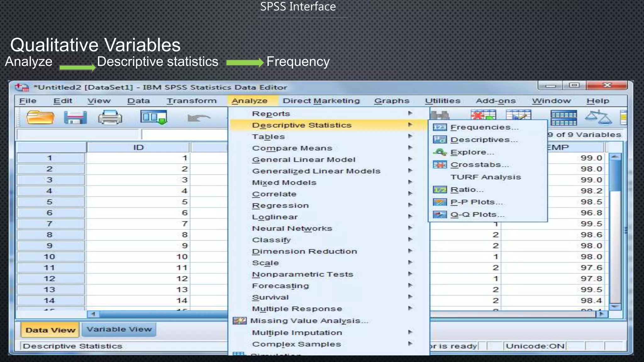Image resolution: width=644 pixels, height=362 pixels.
Task: Click the Q-Q Plots icon
Action: point(440,215)
